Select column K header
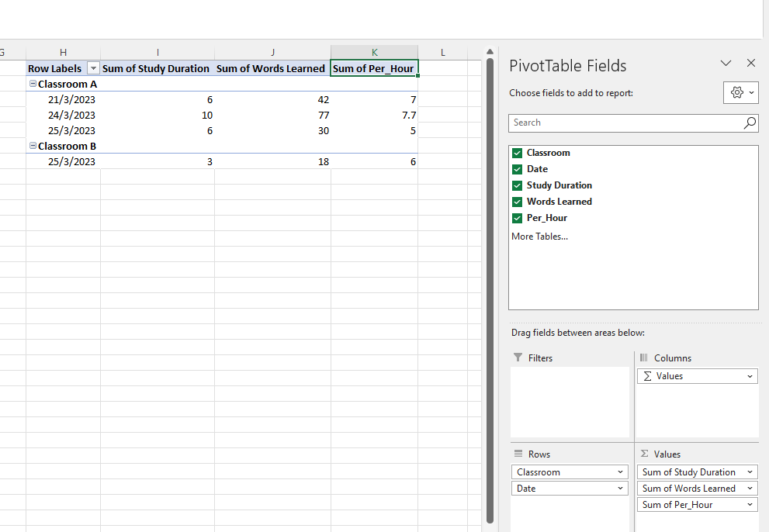The image size is (769, 532). pyautogui.click(x=374, y=53)
